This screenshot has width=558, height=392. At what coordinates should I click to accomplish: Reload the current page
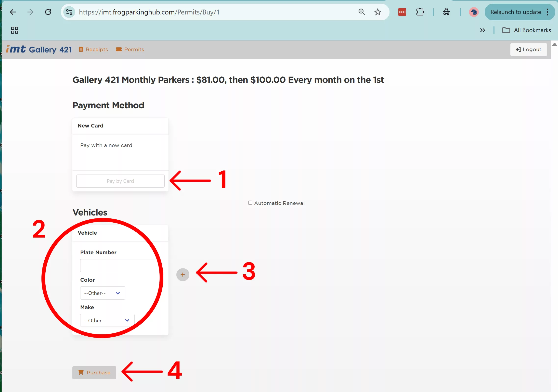point(48,12)
